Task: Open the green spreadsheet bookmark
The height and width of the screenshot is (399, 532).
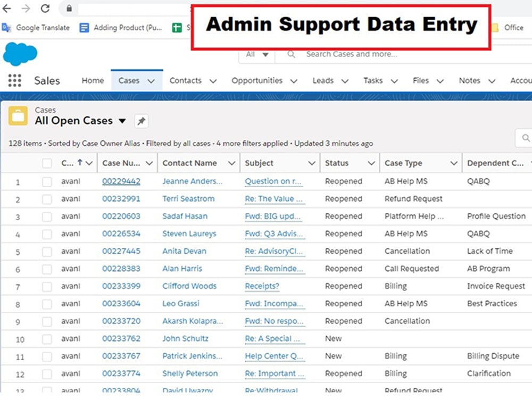Action: [x=177, y=28]
